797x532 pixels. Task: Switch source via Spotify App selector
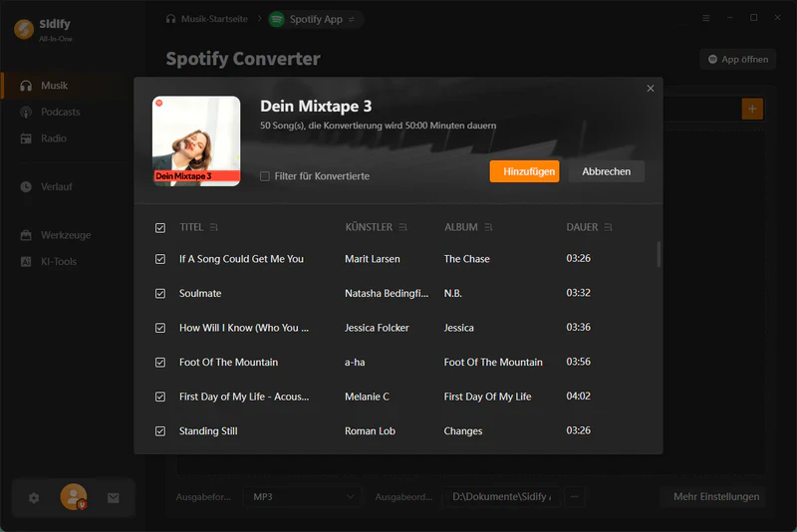point(316,19)
